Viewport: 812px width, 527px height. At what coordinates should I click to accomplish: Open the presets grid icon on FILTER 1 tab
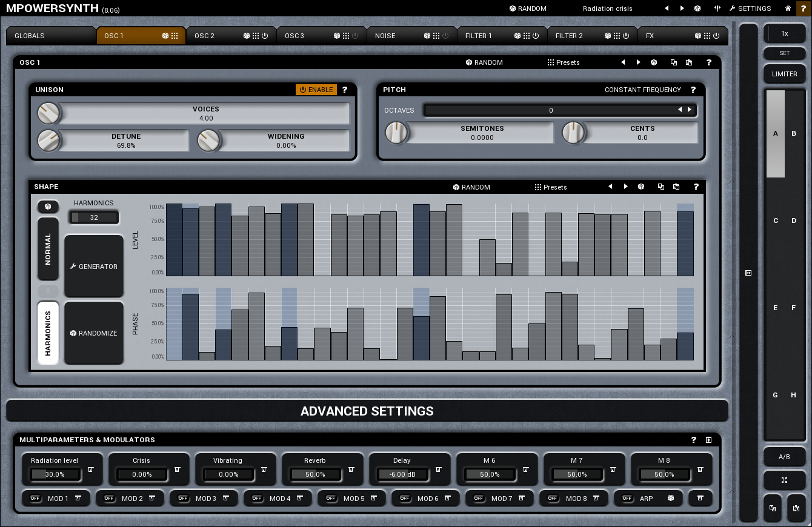pos(527,36)
